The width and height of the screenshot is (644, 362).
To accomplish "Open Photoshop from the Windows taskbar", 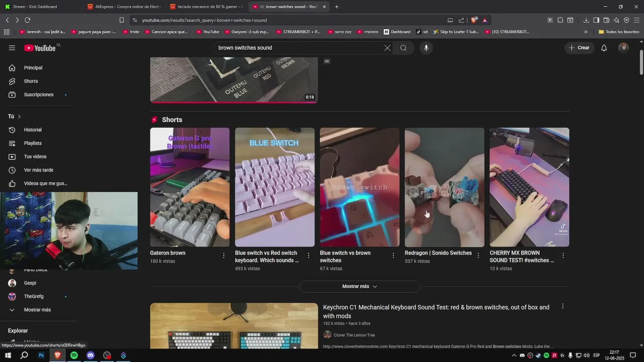I will click(41, 355).
